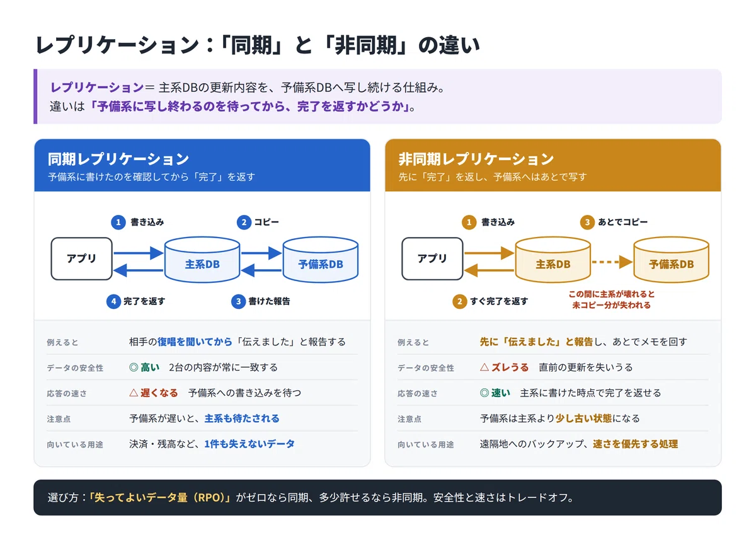Click the "すぐ完了を返す" label
Screen dimensions: 756x542
(499, 301)
